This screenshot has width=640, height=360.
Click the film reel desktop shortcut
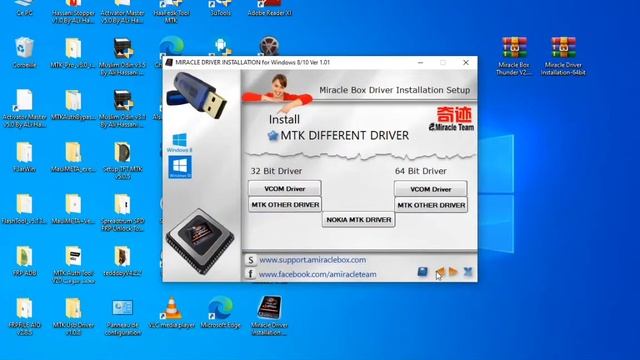269,46
